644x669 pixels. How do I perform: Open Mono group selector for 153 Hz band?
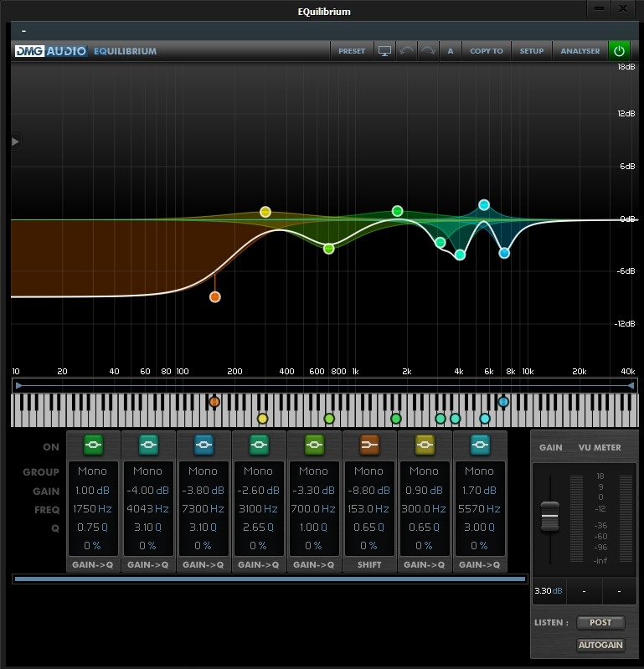click(368, 471)
